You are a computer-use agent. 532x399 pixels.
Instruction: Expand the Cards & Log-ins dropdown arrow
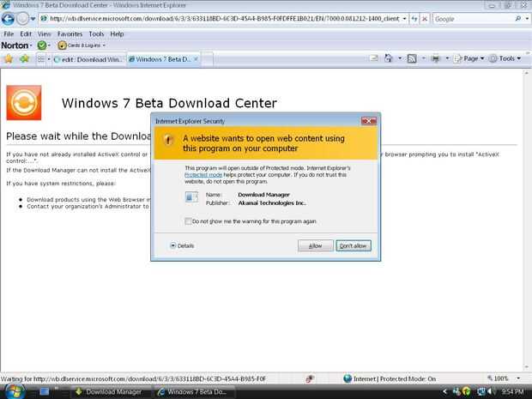click(104, 45)
